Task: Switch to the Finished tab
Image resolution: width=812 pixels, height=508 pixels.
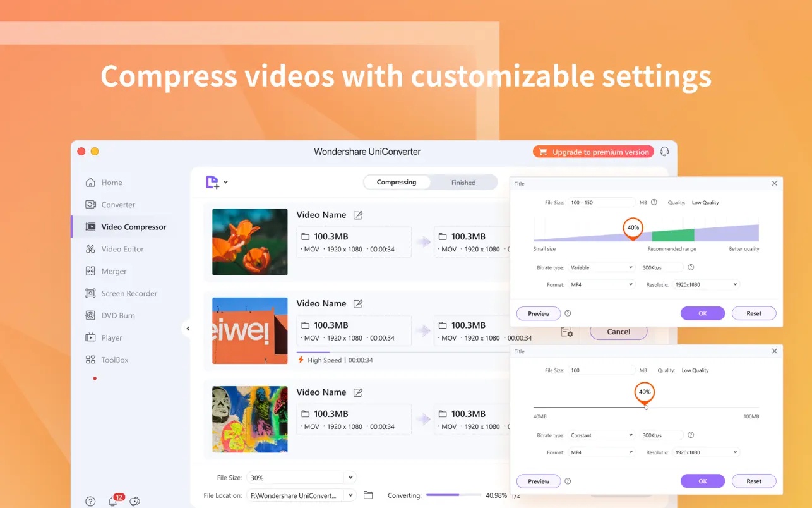Action: tap(463, 183)
